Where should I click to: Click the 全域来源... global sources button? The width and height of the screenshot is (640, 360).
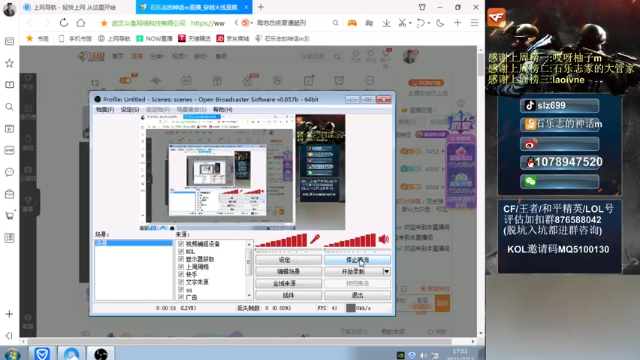click(x=288, y=283)
